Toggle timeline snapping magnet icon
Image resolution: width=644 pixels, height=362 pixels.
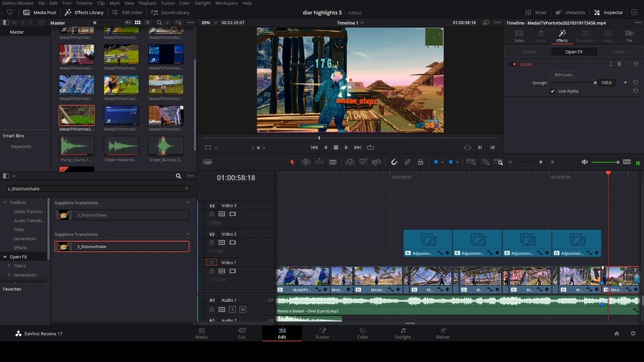coord(394,162)
